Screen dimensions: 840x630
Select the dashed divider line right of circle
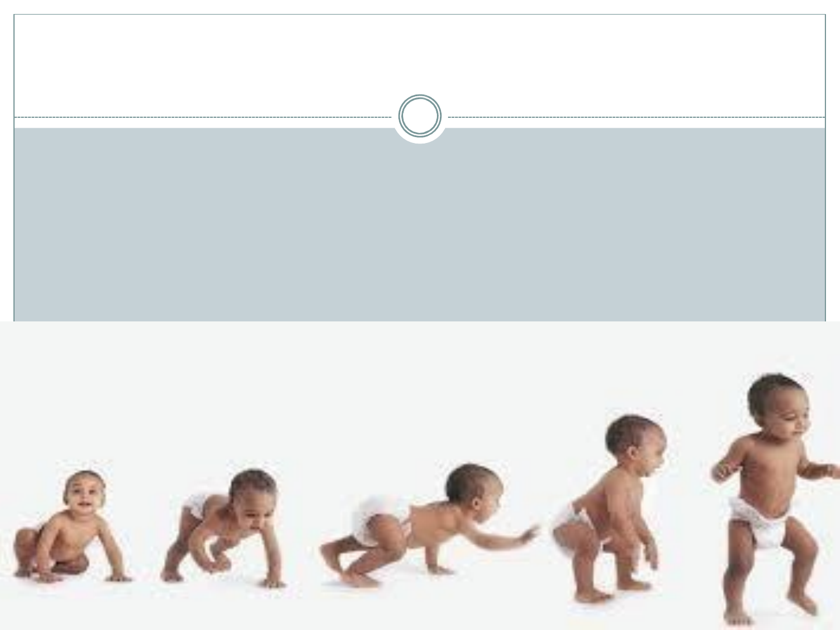point(636,117)
